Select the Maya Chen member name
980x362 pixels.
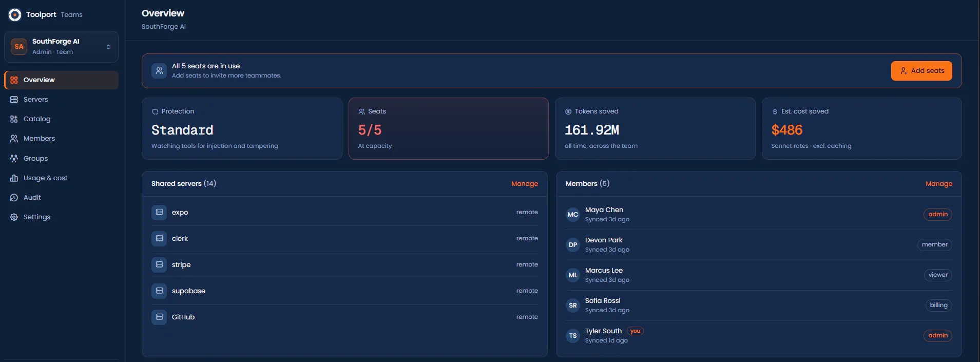pos(604,210)
